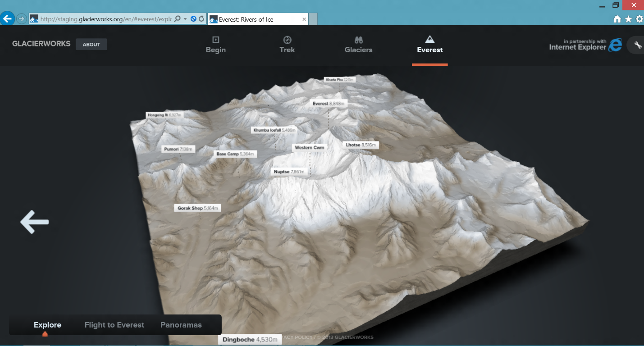Viewport: 644px width, 346px height.
Task: Click the browser refresh icon
Action: point(201,19)
